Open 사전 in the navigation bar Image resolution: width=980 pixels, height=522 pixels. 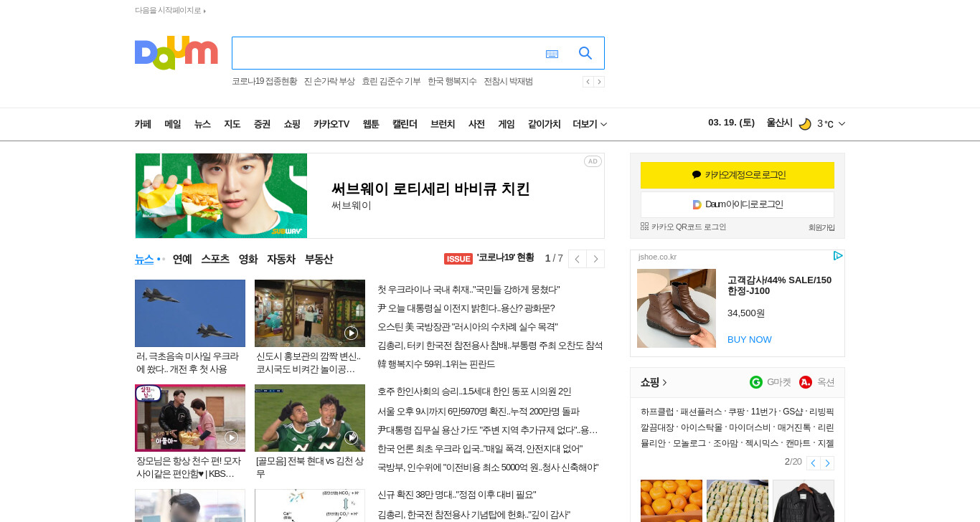pyautogui.click(x=476, y=124)
